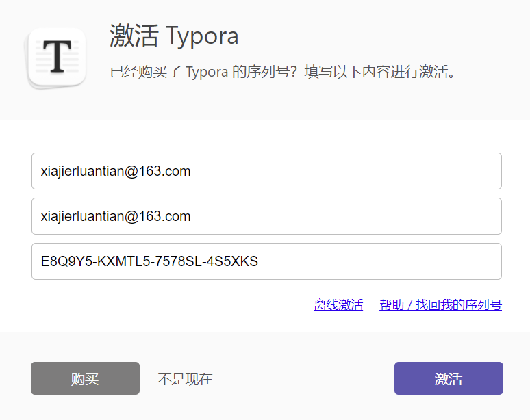
Task: Click the 激活 Typora heading
Action: click(174, 36)
